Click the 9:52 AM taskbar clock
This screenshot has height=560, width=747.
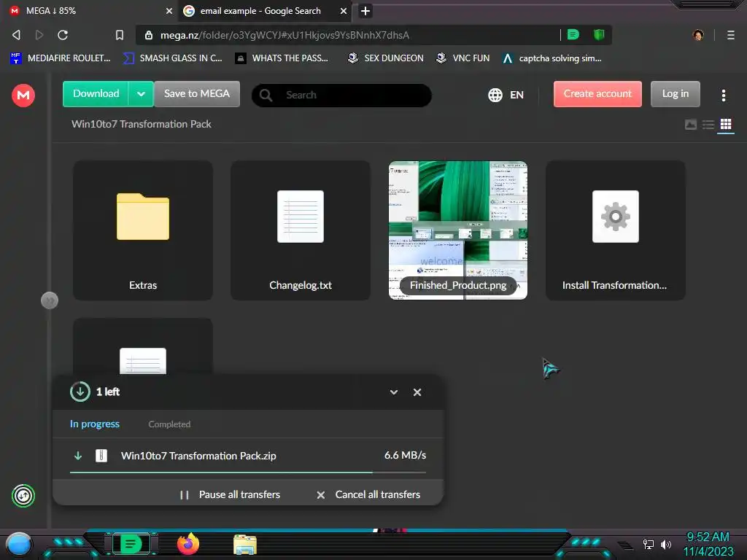pyautogui.click(x=708, y=537)
